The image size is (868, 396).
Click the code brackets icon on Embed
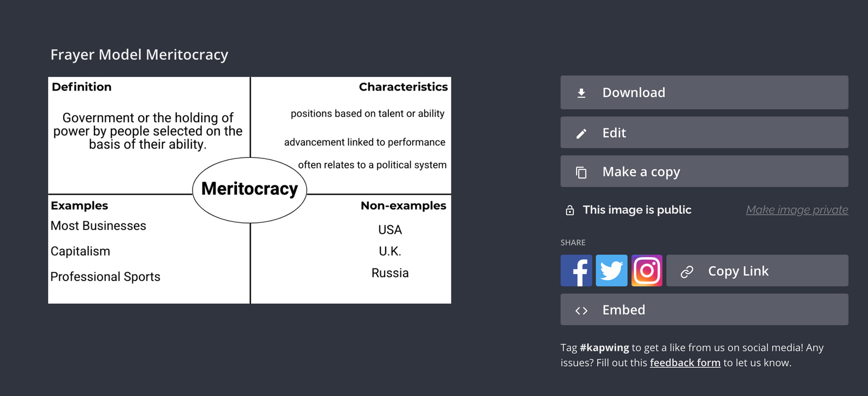(x=583, y=310)
